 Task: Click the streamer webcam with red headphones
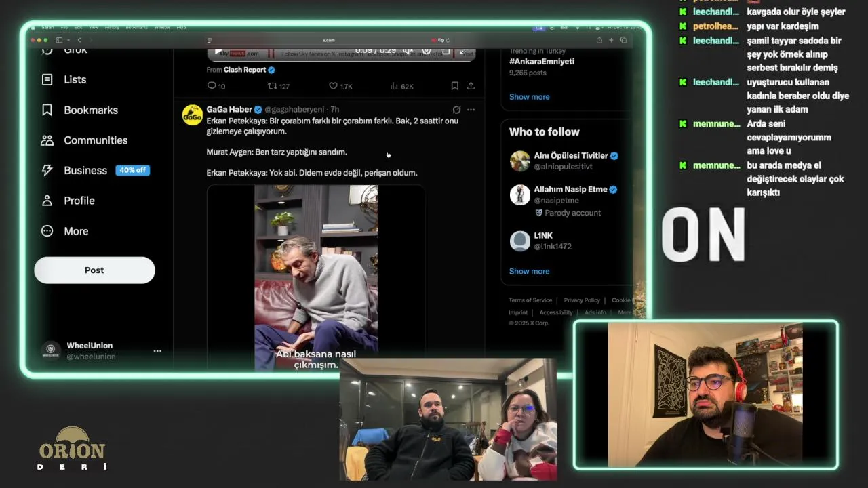[706, 395]
